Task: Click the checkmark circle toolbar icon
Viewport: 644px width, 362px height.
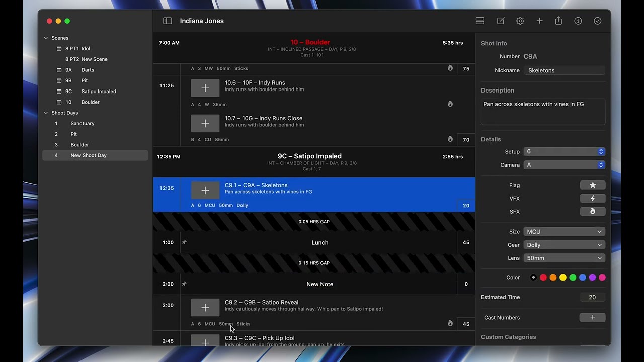Action: tap(598, 21)
